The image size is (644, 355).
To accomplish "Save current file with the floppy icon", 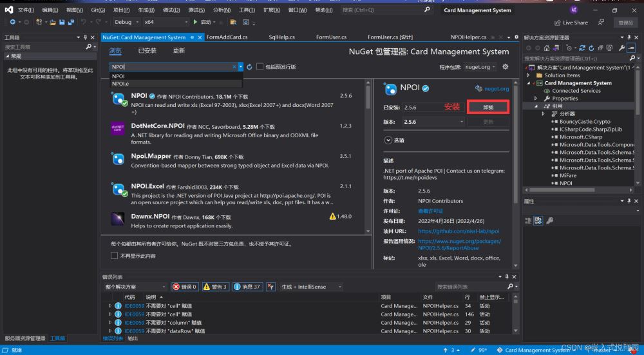I will coord(62,22).
